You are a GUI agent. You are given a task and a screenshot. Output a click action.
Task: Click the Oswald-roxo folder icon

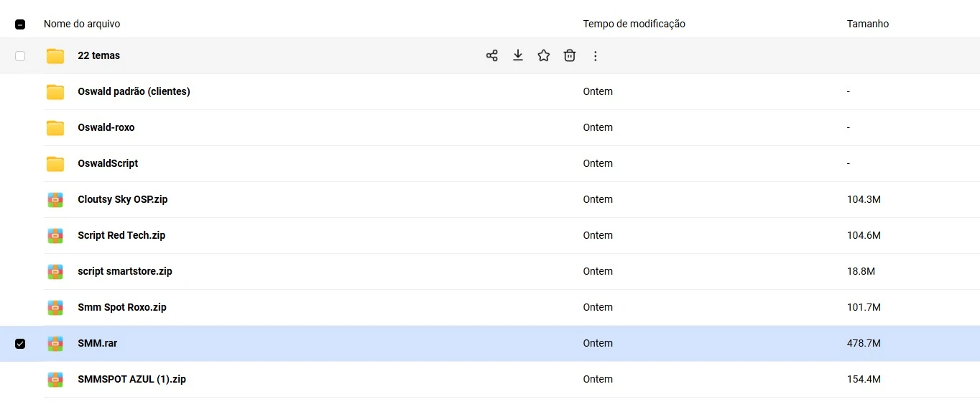tap(55, 128)
